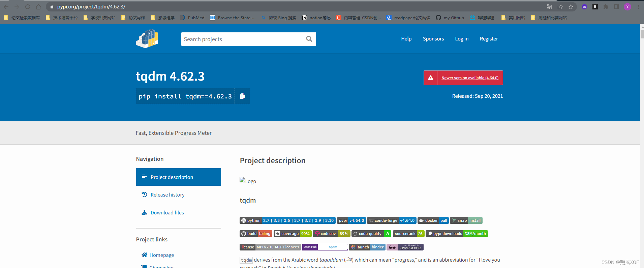
Task: Click the license MPLv2.0 MIT badge
Action: tap(270, 247)
